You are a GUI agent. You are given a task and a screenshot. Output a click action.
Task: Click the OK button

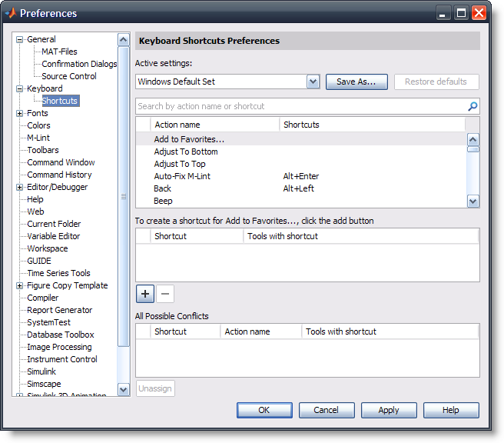264,410
